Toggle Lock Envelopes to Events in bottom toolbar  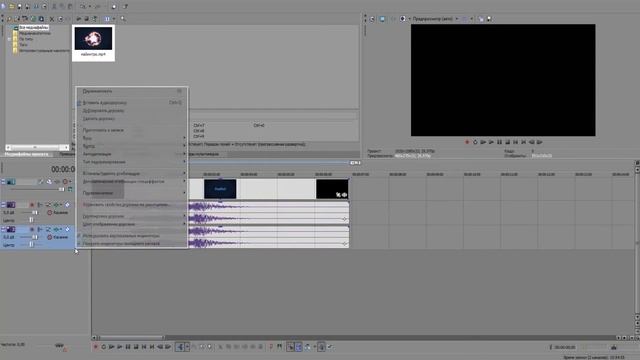[x=322, y=347]
